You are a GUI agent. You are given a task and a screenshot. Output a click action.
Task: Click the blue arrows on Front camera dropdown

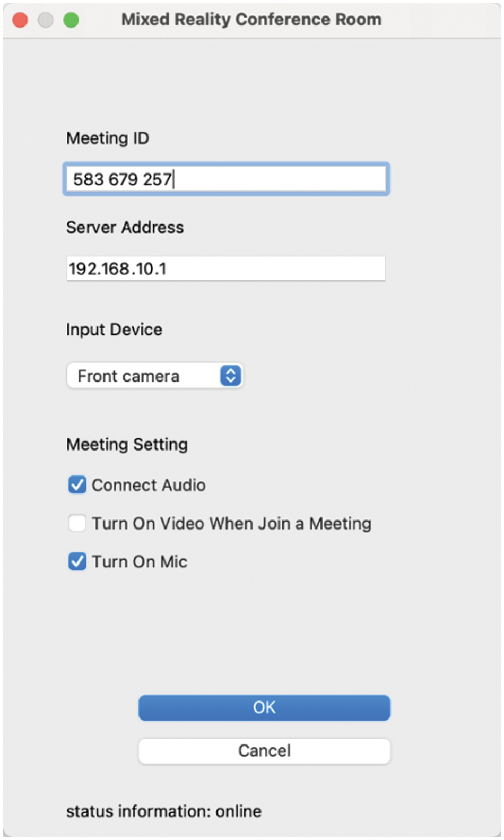tap(230, 376)
